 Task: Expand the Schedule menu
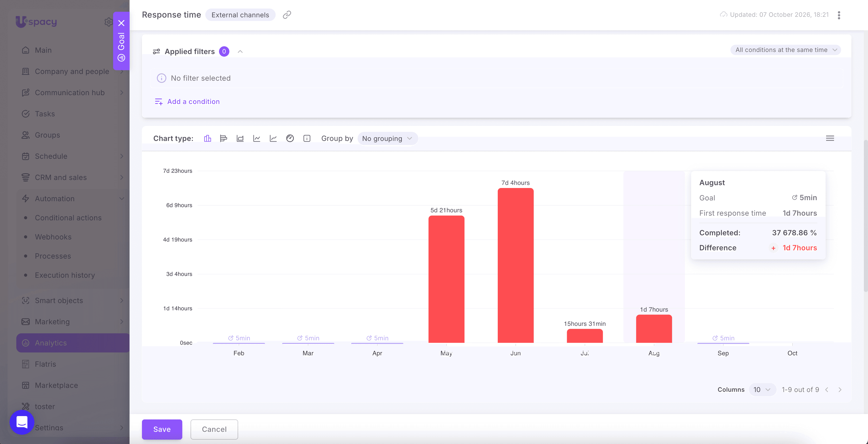(122, 156)
